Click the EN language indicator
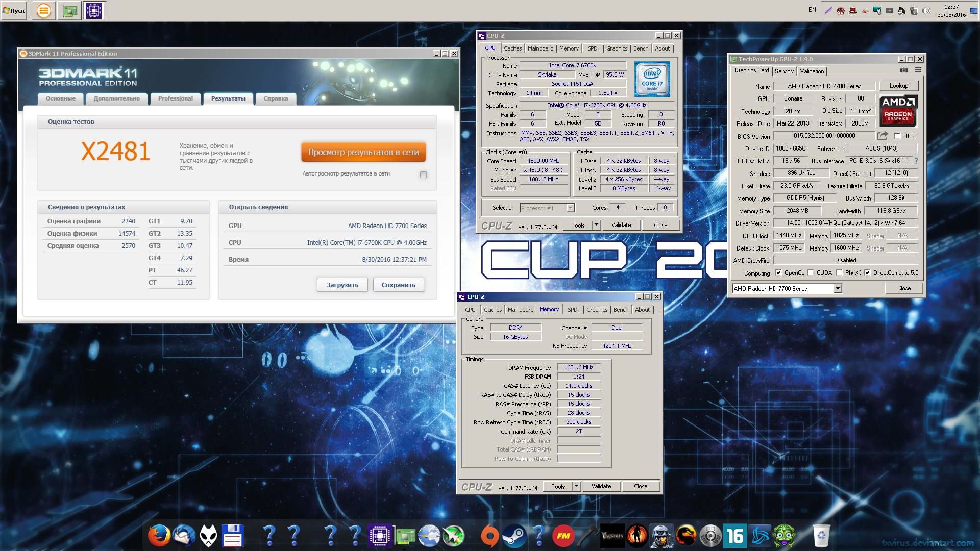 (x=812, y=10)
